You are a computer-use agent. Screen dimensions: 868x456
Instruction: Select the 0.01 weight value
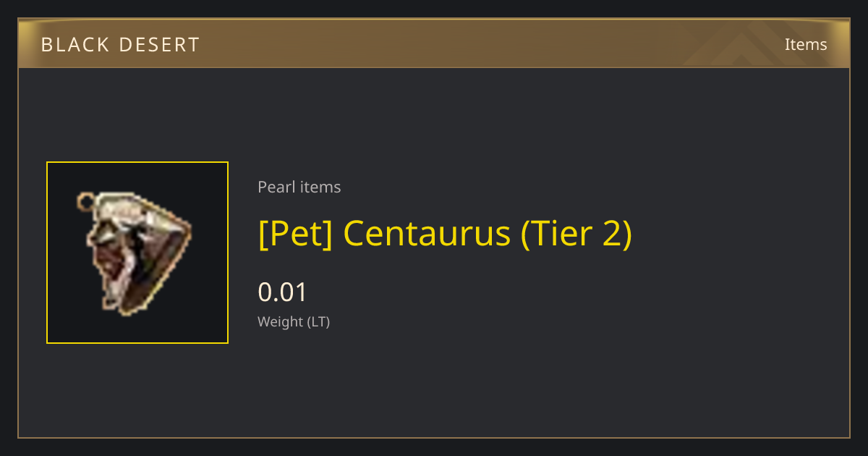283,292
